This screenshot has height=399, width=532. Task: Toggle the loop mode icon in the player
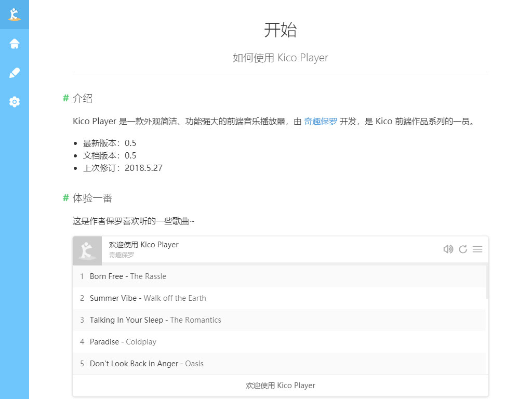coord(463,249)
